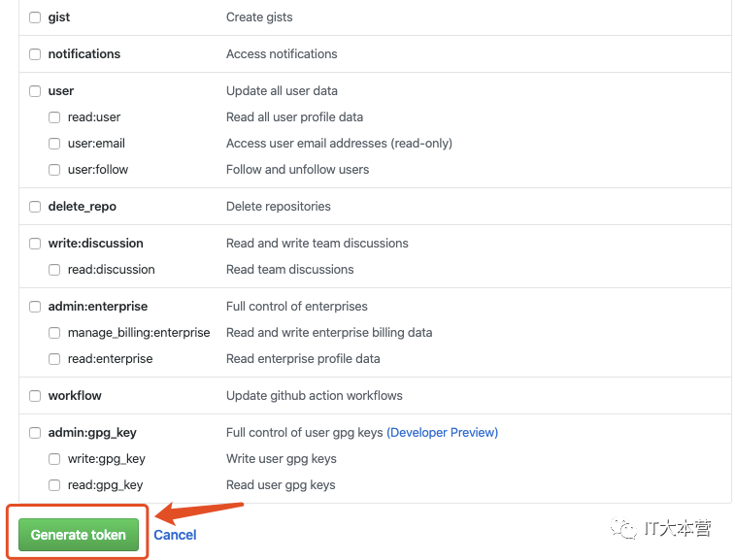Open the Developer Preview link
This screenshot has width=735, height=560.
point(442,433)
